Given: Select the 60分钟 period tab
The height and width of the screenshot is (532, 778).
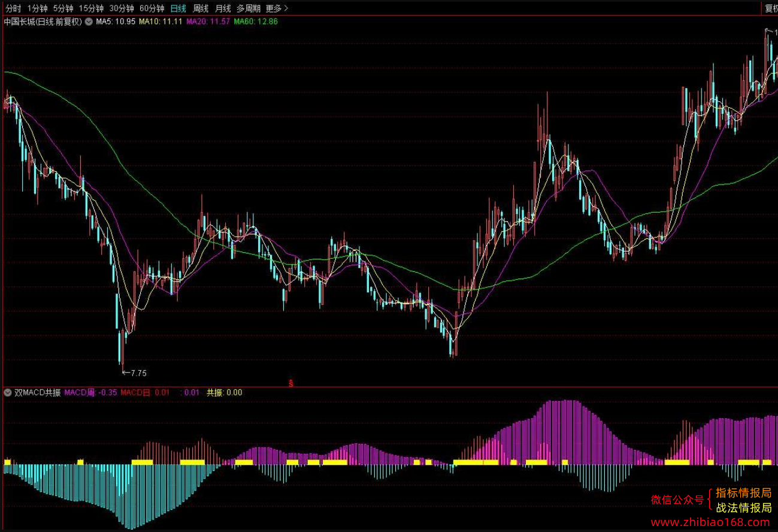Looking at the screenshot, I should (152, 8).
